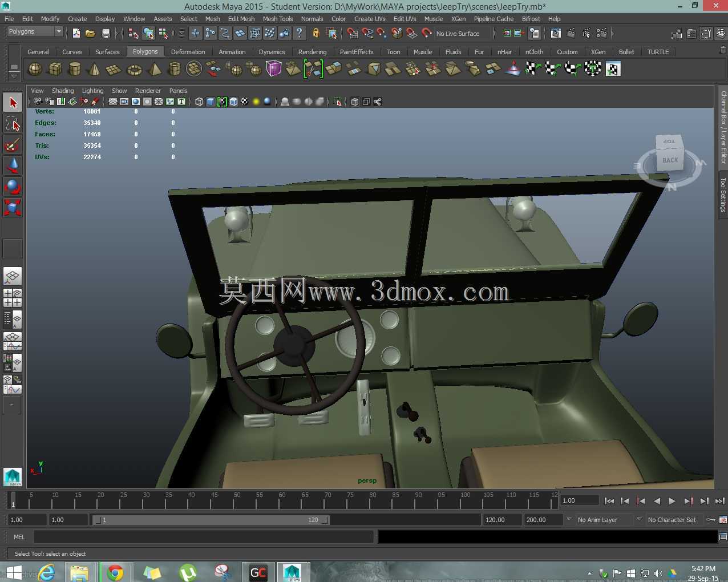Create a polygon pyramid from the shelf

tap(154, 69)
